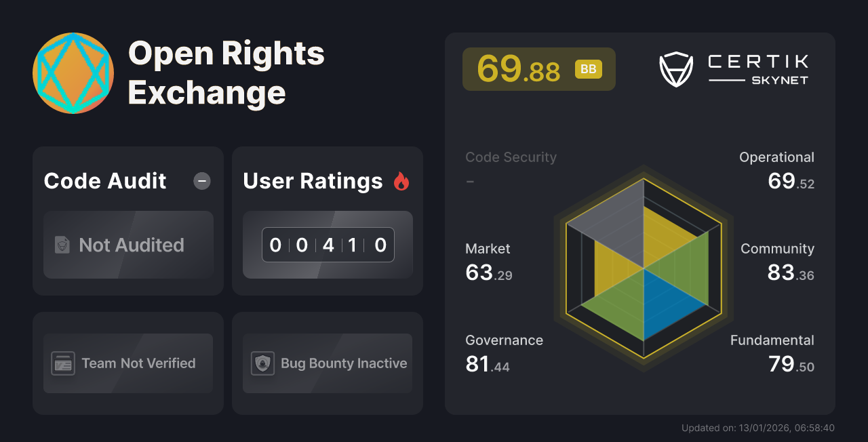Viewport: 868px width, 442px height.
Task: Expand the Governance score details
Action: point(504,353)
